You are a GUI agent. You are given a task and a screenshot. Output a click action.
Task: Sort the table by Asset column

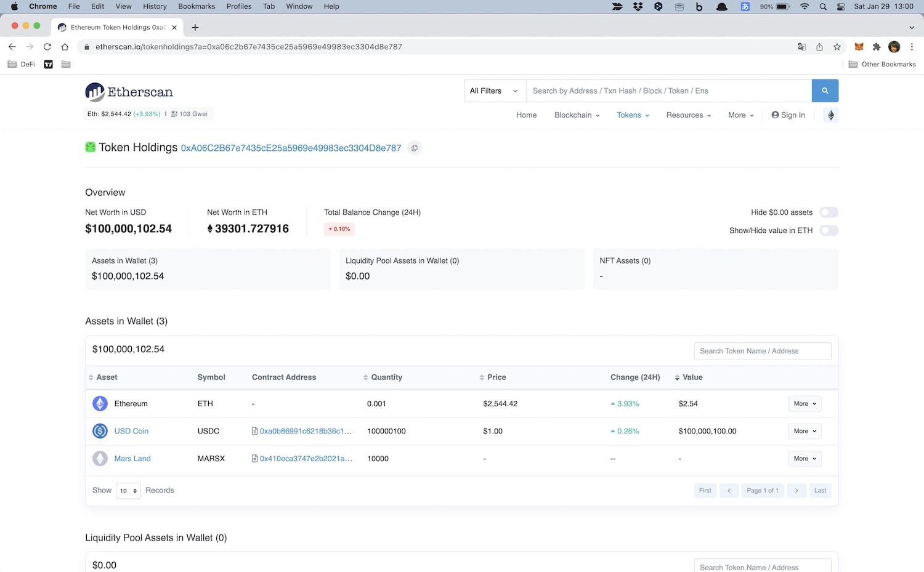tap(103, 377)
